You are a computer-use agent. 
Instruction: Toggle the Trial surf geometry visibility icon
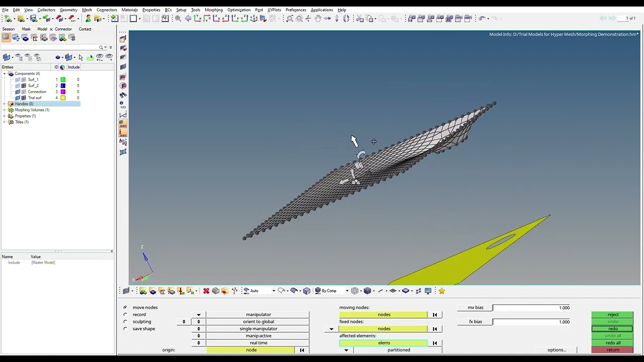click(x=18, y=98)
